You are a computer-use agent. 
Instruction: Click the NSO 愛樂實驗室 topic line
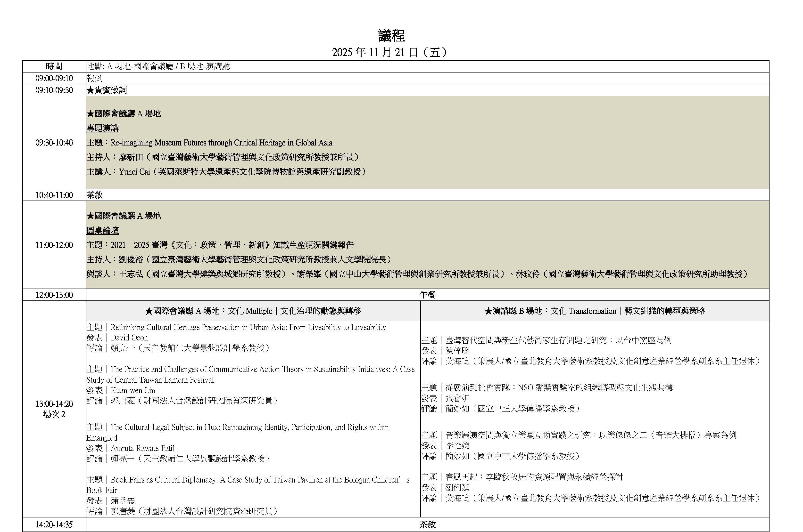[547, 387]
